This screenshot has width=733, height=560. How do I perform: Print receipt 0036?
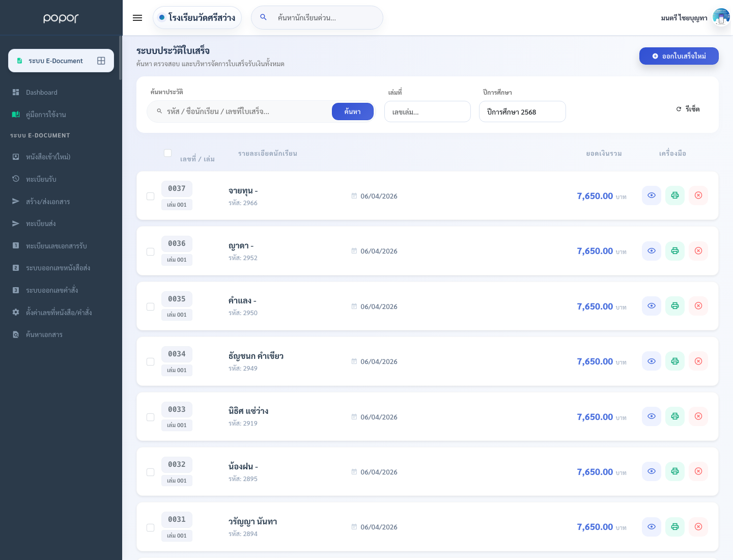tap(675, 251)
